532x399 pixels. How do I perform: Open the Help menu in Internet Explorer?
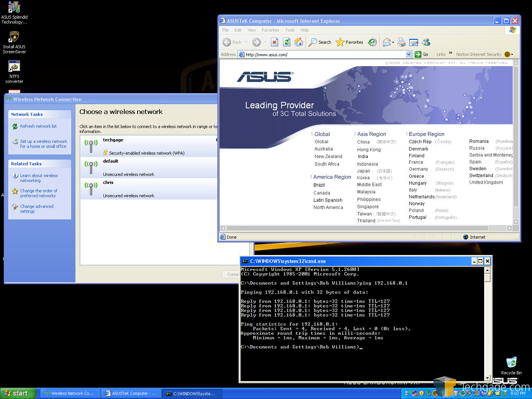tap(304, 30)
